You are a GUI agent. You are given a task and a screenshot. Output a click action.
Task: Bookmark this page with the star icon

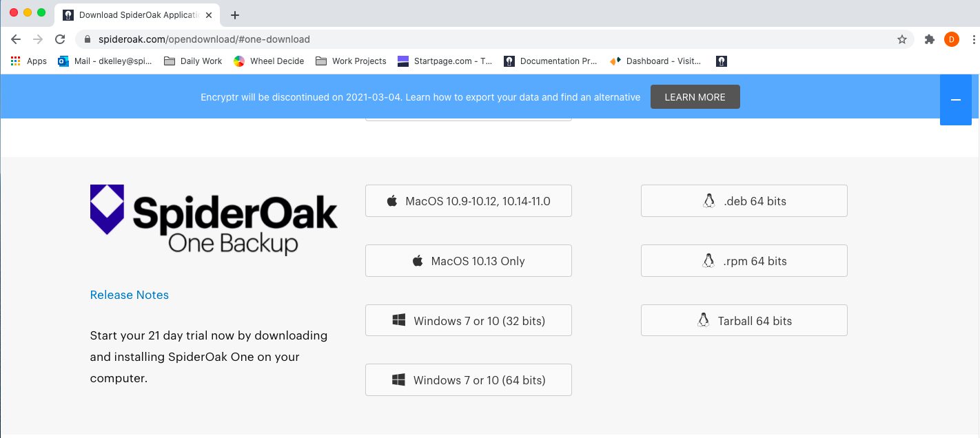tap(901, 39)
